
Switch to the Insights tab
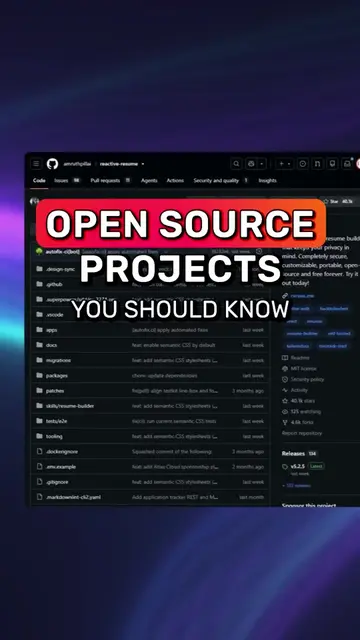pyautogui.click(x=267, y=180)
